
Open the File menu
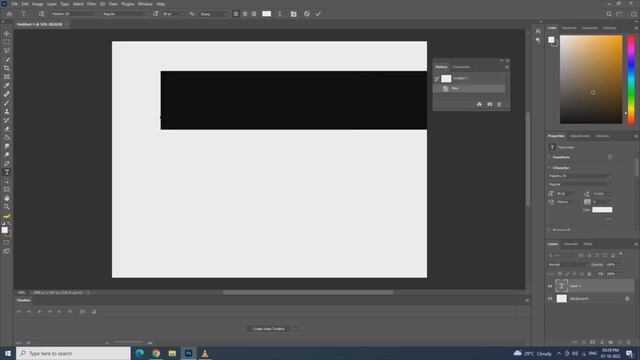pyautogui.click(x=14, y=4)
